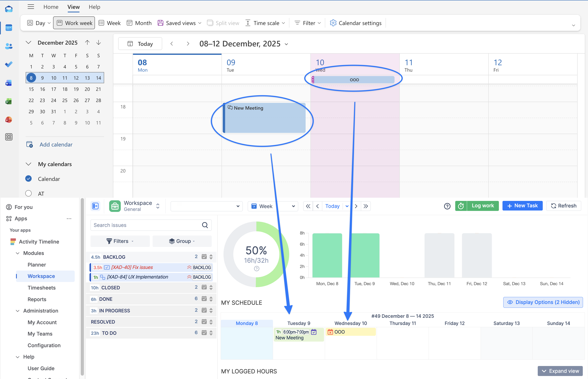Open the To Do checkmark app
This screenshot has width=588, height=379.
pyautogui.click(x=9, y=64)
